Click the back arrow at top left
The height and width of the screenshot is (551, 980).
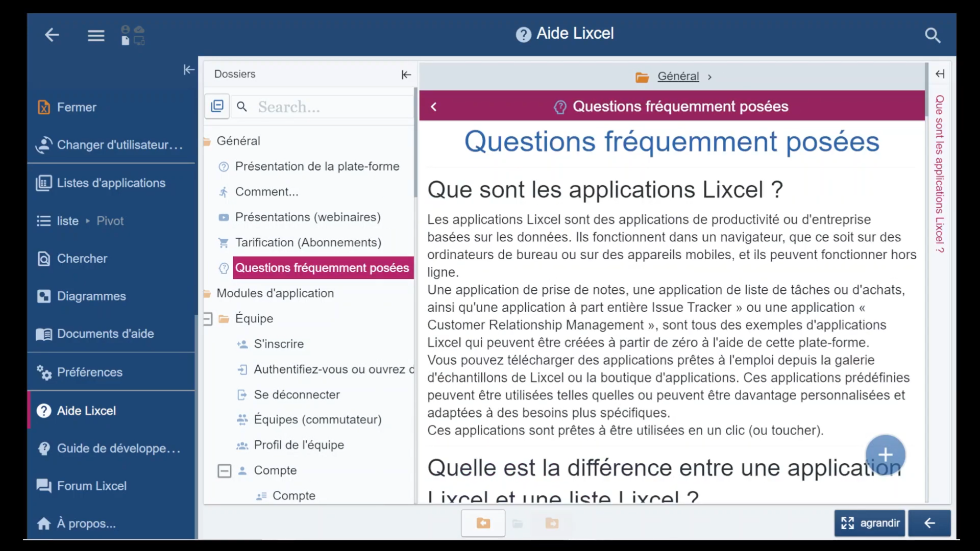(52, 35)
